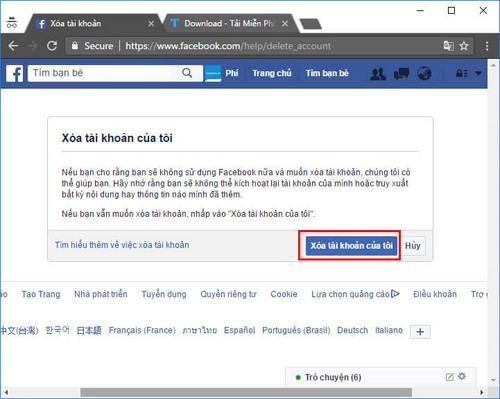Click the Secure padlock icon

click(x=75, y=46)
